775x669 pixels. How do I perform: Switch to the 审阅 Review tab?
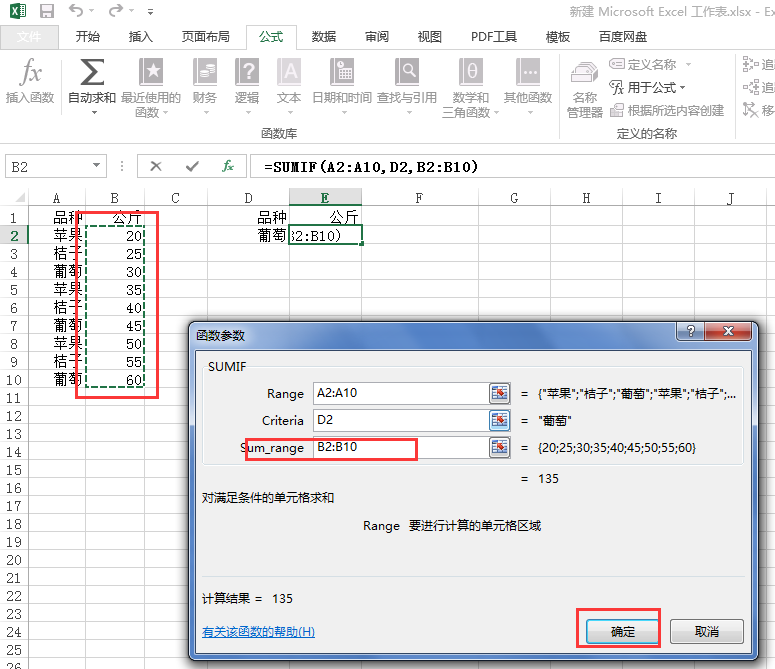click(x=377, y=37)
